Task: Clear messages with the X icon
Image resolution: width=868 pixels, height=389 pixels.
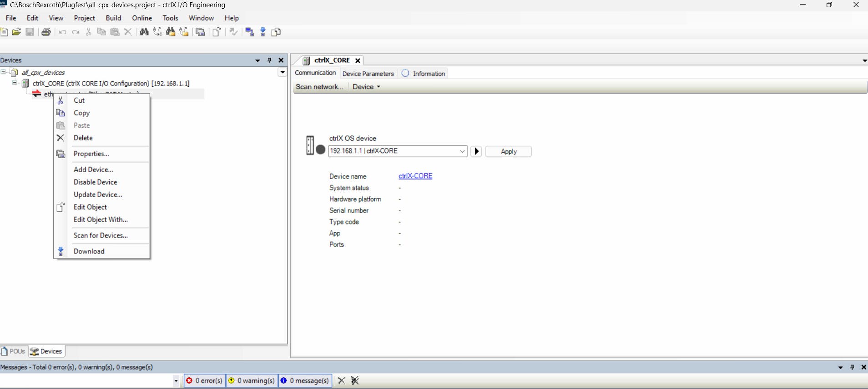Action: click(x=342, y=381)
